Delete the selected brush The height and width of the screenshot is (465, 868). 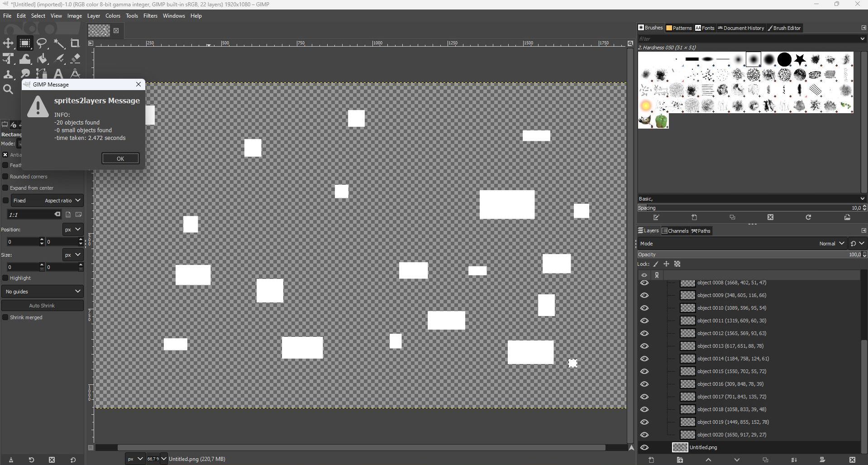(770, 218)
